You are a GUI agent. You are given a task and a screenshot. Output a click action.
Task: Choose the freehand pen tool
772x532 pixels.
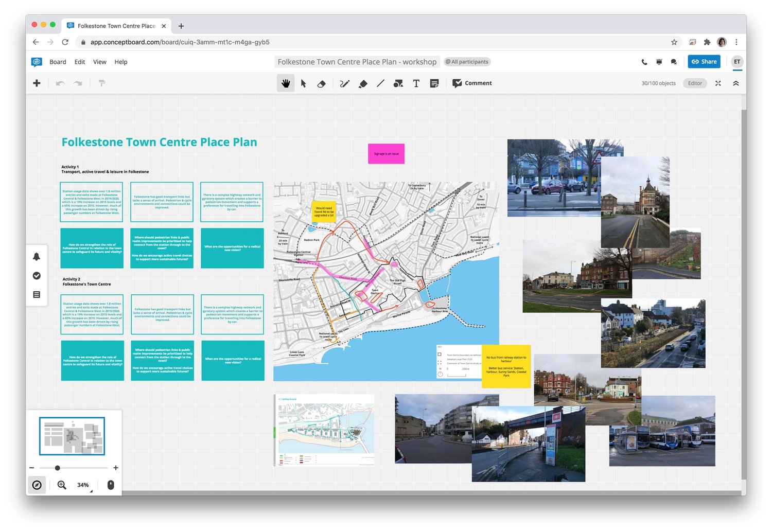coord(344,83)
